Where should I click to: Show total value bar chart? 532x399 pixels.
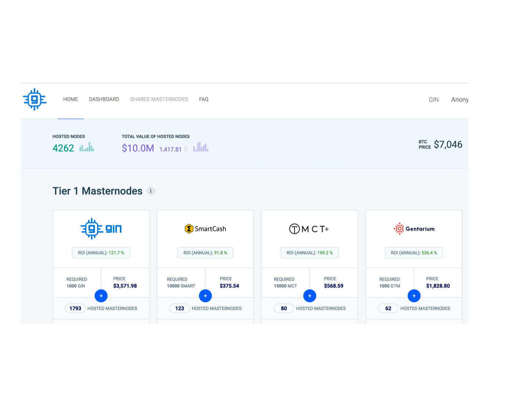(x=201, y=147)
